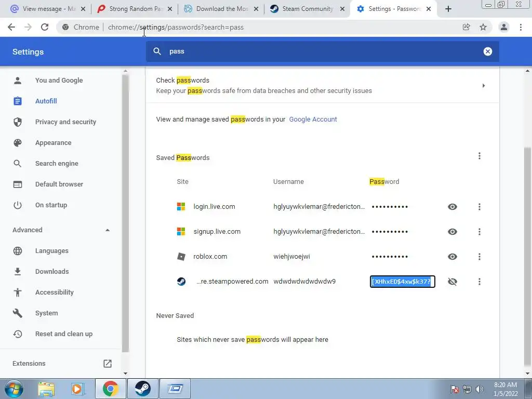The image size is (532, 399).
Task: Click the taskbar clock showing 8:20 AM
Action: click(x=506, y=389)
